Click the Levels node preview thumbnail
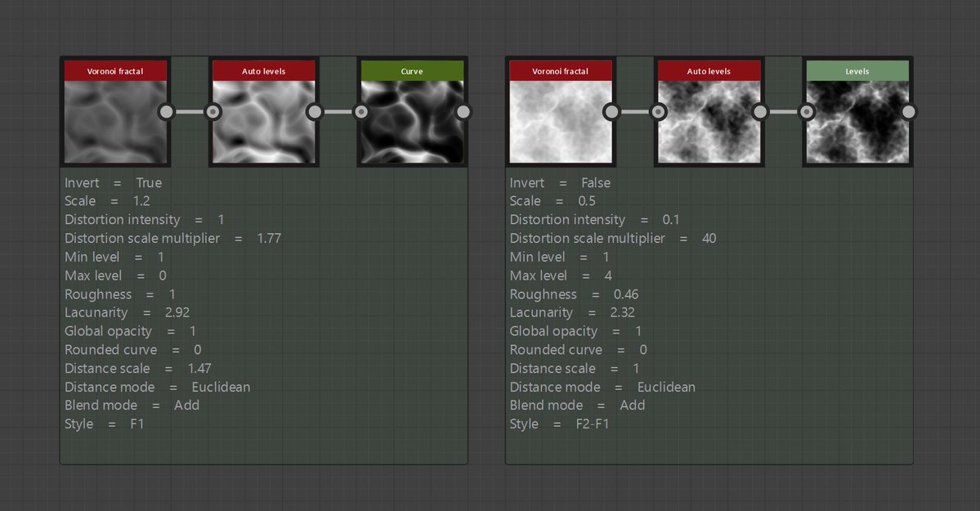The width and height of the screenshot is (980, 511). [857, 122]
